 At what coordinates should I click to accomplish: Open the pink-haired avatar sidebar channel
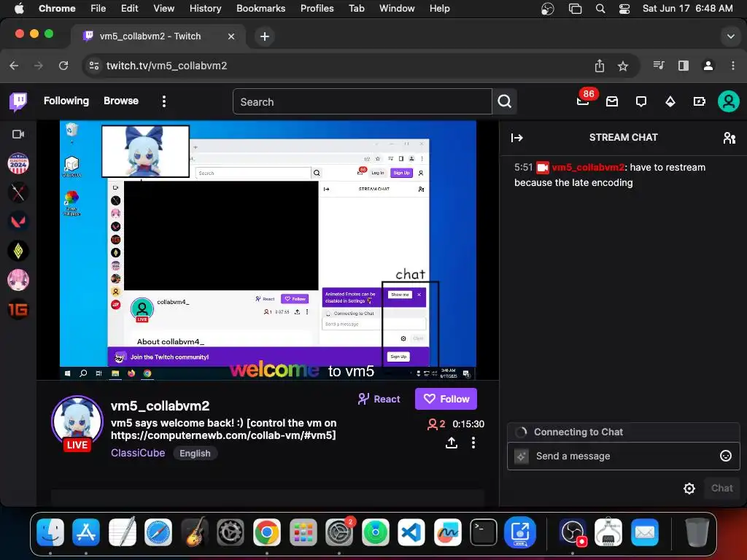pos(18,280)
